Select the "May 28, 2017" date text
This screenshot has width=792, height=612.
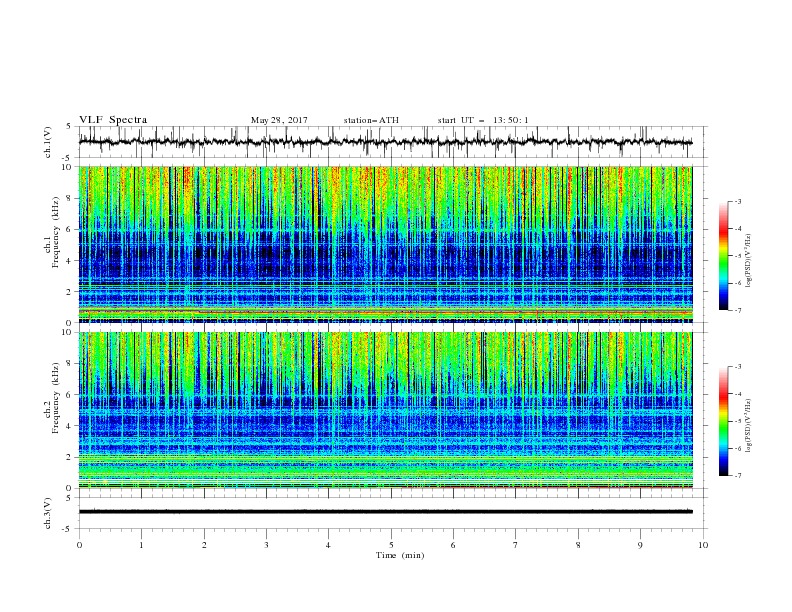(x=279, y=120)
